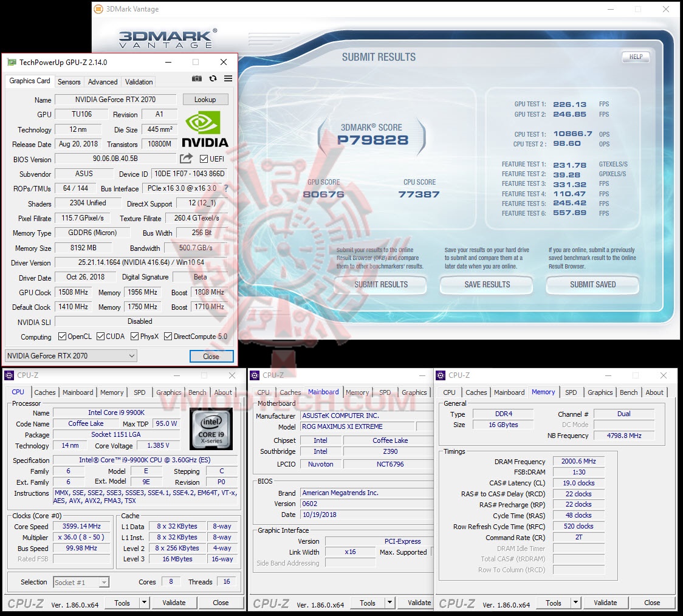Screen dimensions: 683x616
Task: Open Graphics tab in Memory CPU-Z window
Action: pyautogui.click(x=600, y=392)
